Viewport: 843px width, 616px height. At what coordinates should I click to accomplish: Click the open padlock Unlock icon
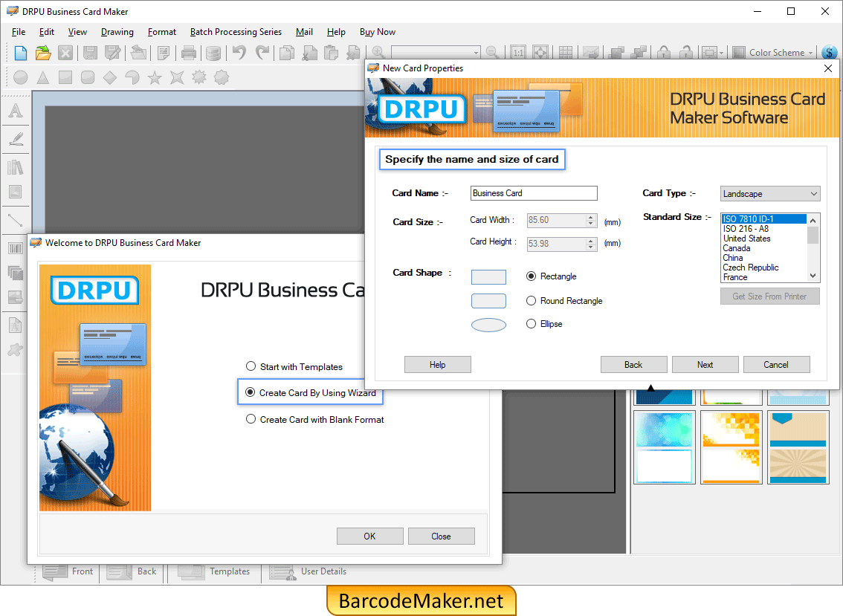[686, 53]
